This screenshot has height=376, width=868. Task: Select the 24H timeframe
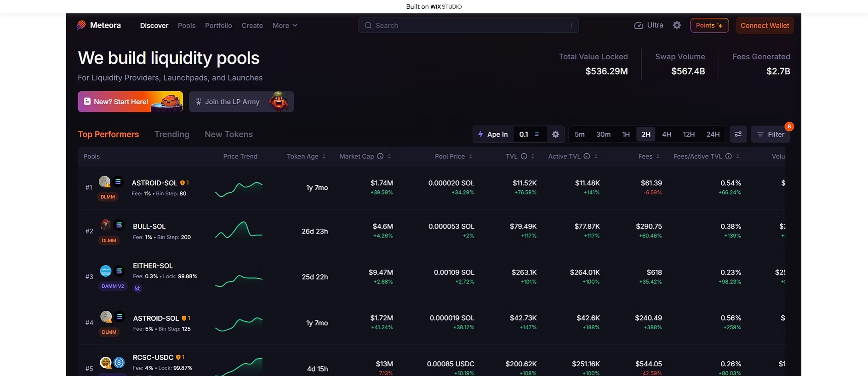pyautogui.click(x=713, y=134)
